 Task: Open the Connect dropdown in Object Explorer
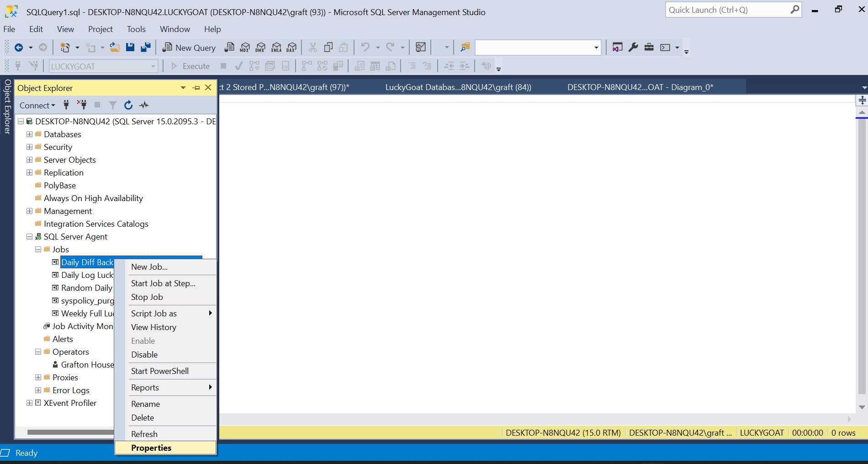pyautogui.click(x=37, y=106)
